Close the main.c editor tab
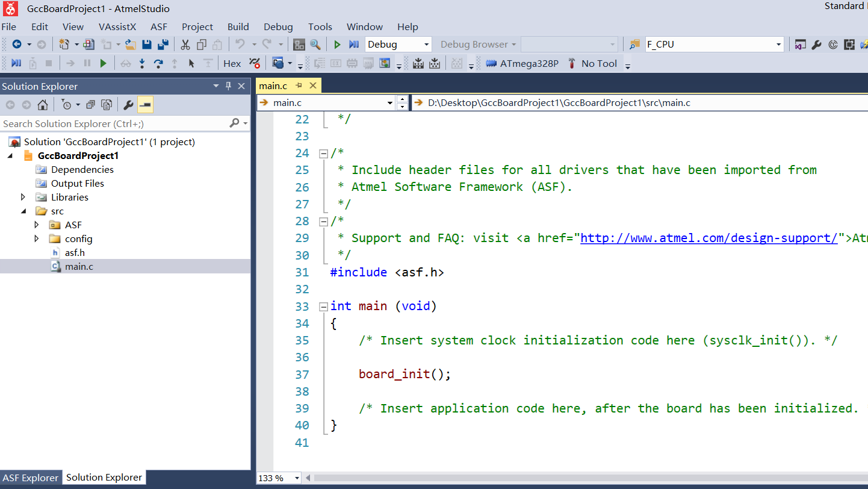Image resolution: width=868 pixels, height=489 pixels. [312, 86]
